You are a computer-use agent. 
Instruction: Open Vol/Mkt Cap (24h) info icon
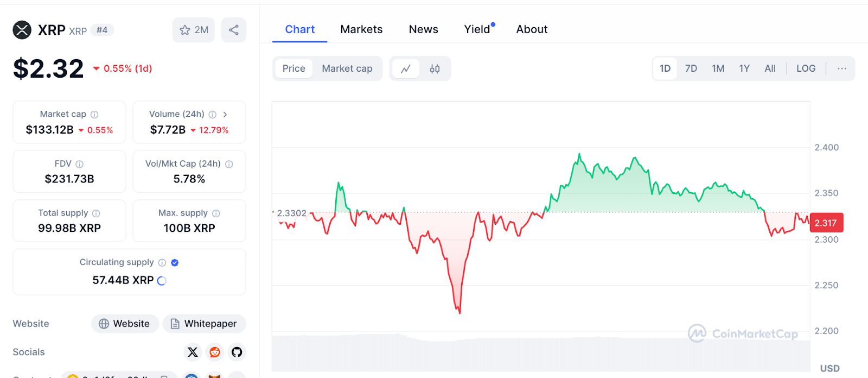click(229, 164)
